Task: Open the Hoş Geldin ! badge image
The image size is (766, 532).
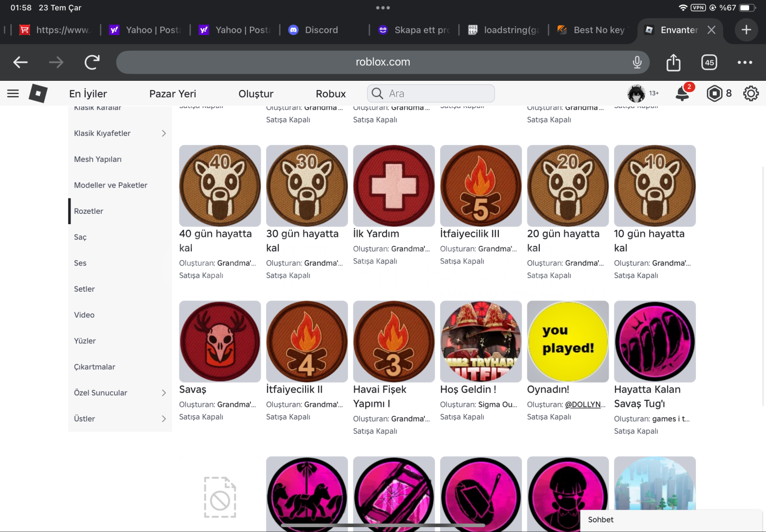Action: click(x=481, y=341)
